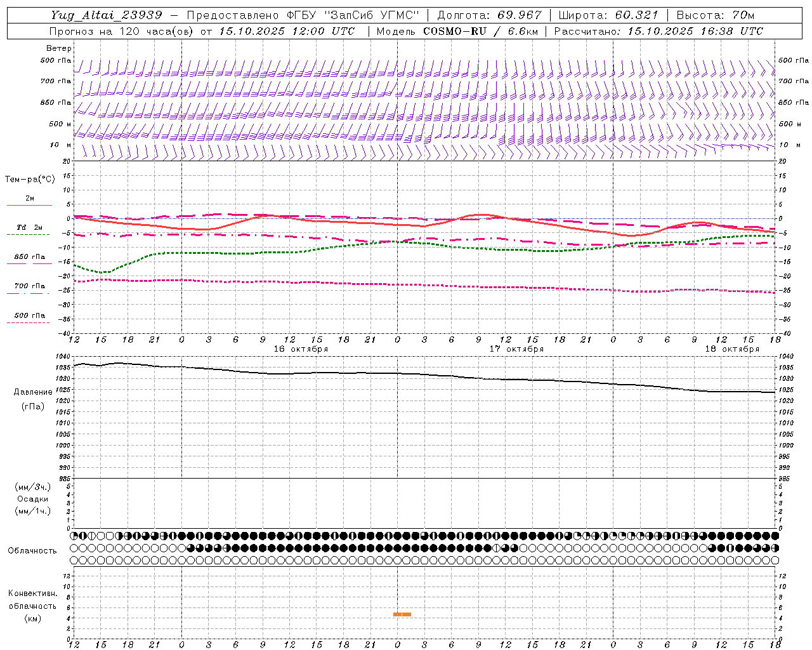This screenshot has width=812, height=650.
Task: Click the station title Yug_Altai_23939
Action: point(107,15)
